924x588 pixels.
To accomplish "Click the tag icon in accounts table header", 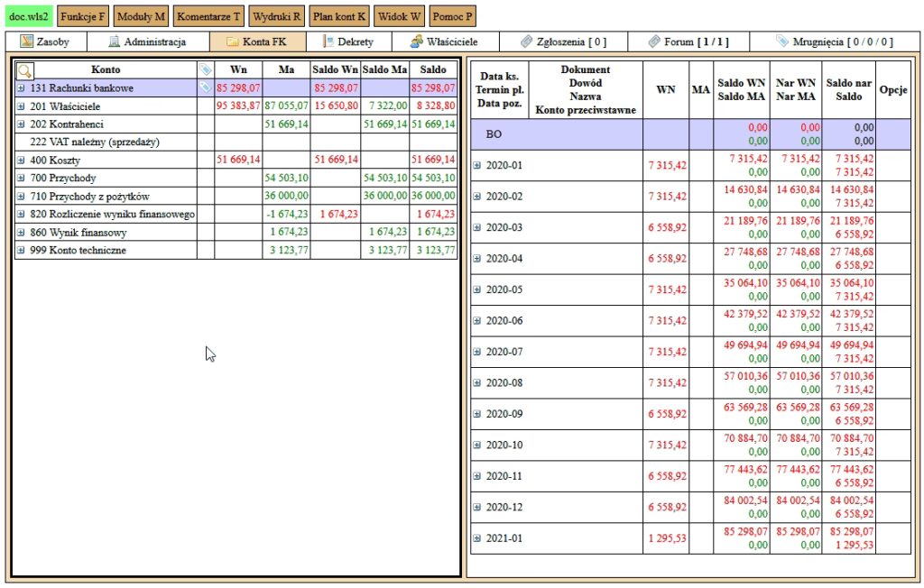I will pos(205,70).
